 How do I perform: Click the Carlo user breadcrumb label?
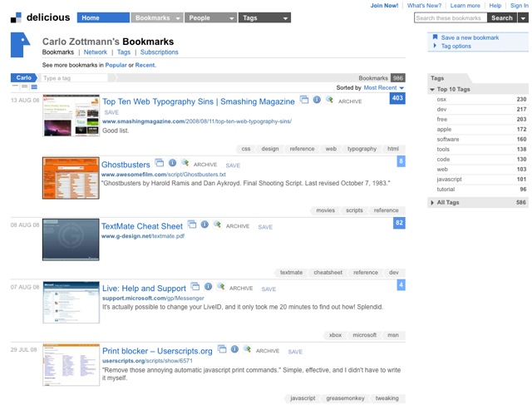pyautogui.click(x=23, y=77)
